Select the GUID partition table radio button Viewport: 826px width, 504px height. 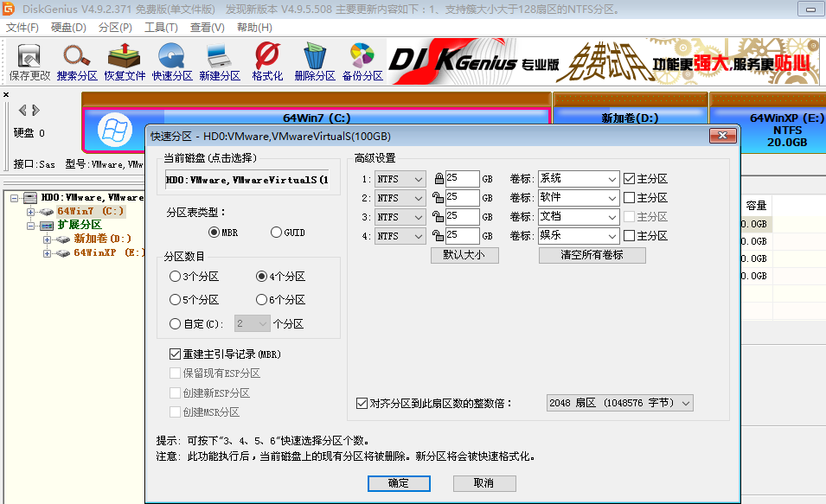(277, 233)
